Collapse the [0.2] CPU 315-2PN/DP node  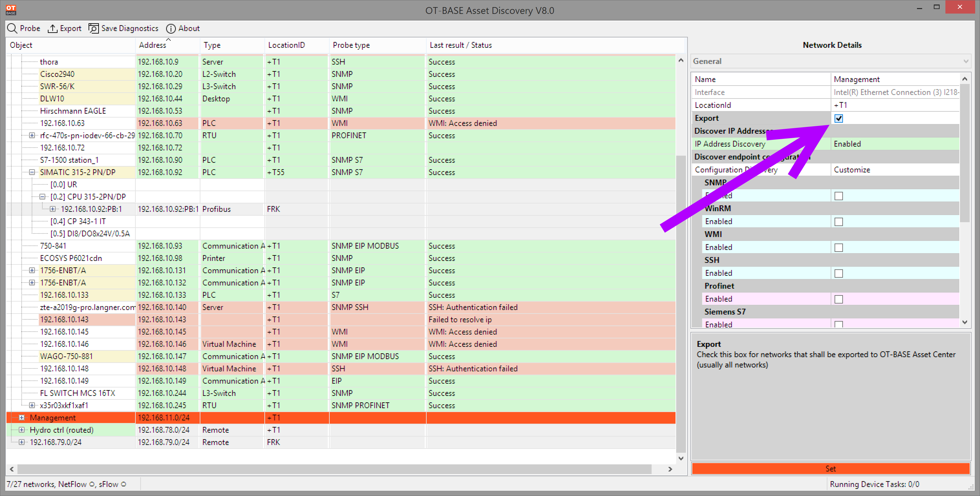(x=43, y=197)
